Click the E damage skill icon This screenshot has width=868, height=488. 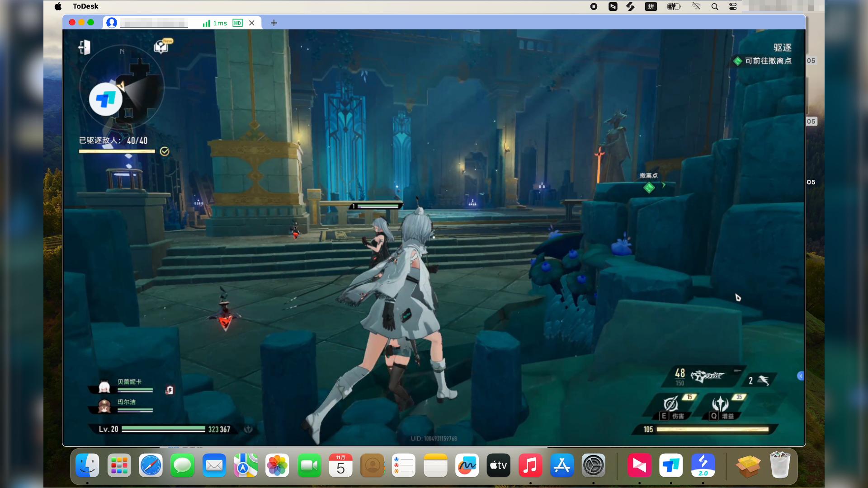click(x=671, y=404)
